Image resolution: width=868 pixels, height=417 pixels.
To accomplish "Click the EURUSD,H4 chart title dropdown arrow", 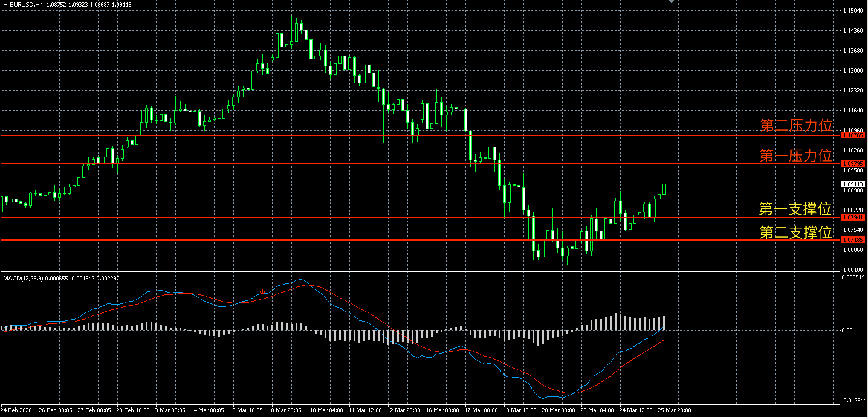I will click(5, 5).
